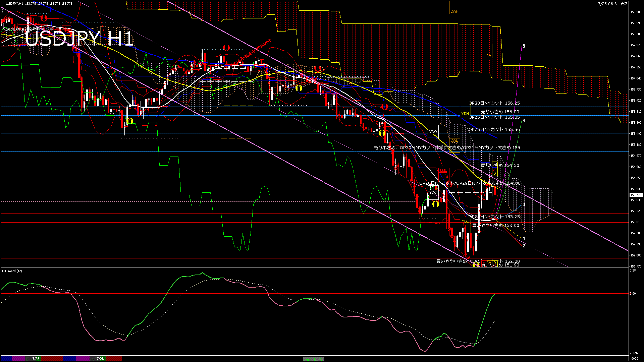The width and height of the screenshot is (644, 362).
Task: Click the white YDC marker box
Action: pos(433,192)
